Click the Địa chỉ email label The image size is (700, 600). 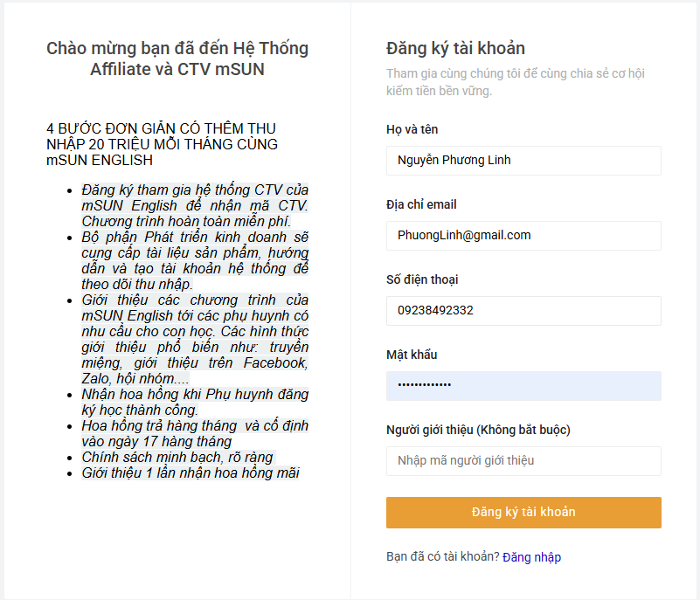tap(421, 204)
